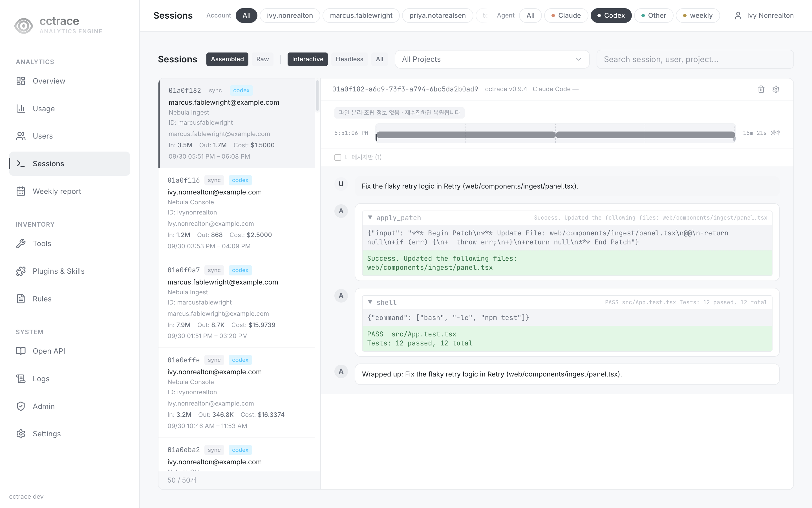Image resolution: width=812 pixels, height=508 pixels.
Task: Open the Open API book icon
Action: click(x=21, y=351)
